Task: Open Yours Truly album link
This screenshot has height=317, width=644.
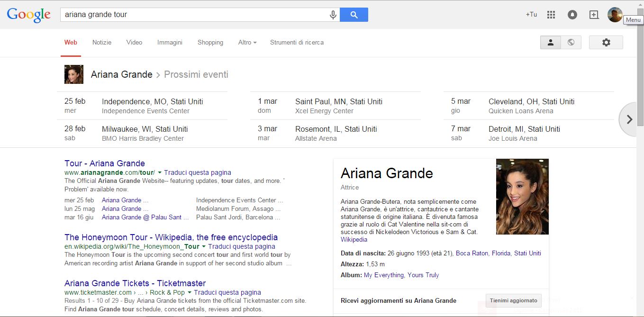Action: tap(423, 275)
